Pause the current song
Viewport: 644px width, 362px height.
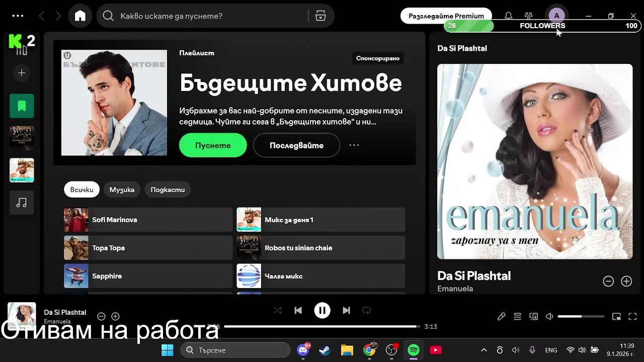click(x=322, y=310)
